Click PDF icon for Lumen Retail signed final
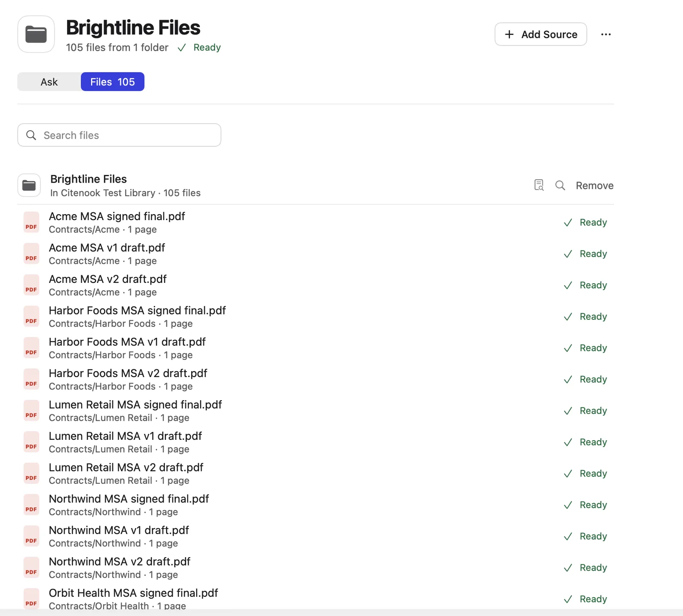683x616 pixels. coord(31,411)
